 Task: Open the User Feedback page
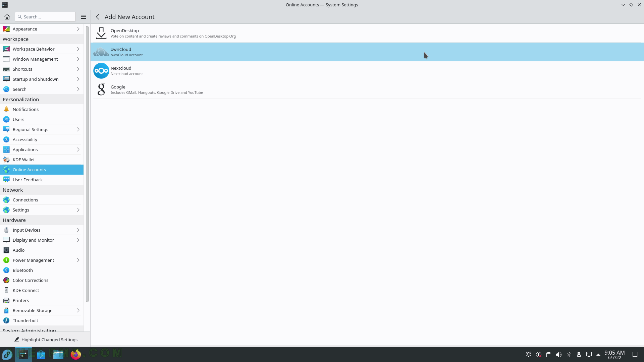click(x=42, y=180)
